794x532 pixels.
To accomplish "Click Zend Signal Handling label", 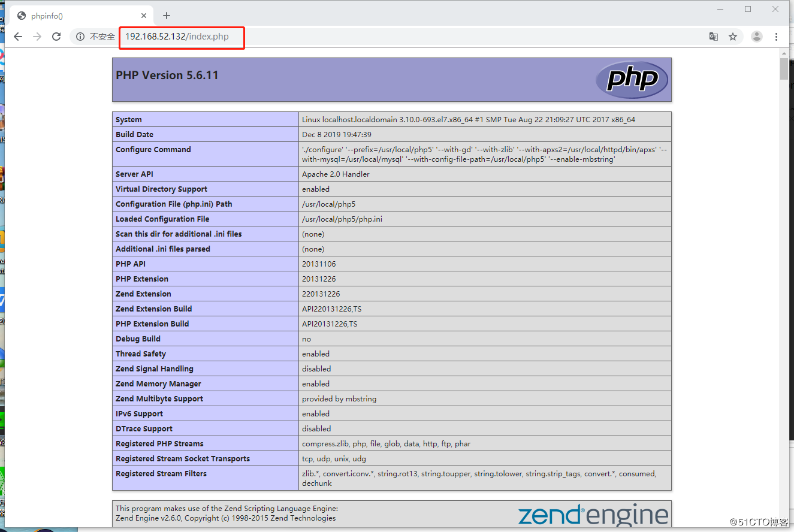I will 155,369.
